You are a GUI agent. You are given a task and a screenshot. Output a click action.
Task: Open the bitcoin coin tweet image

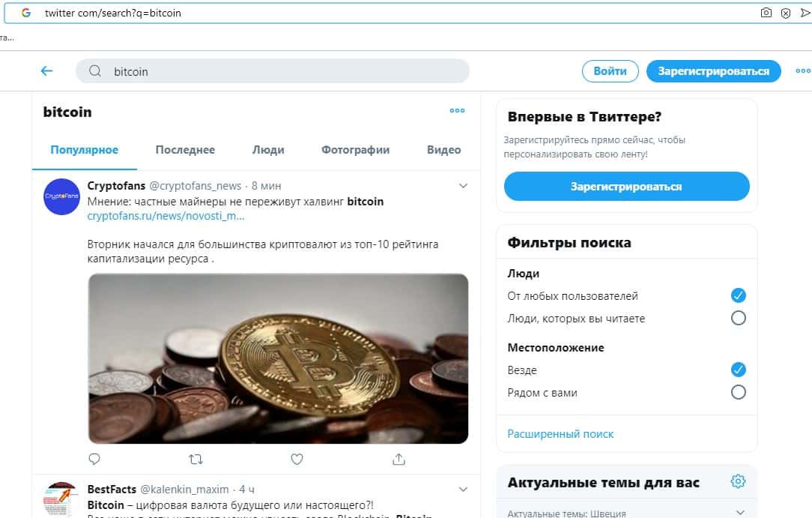[x=278, y=358]
